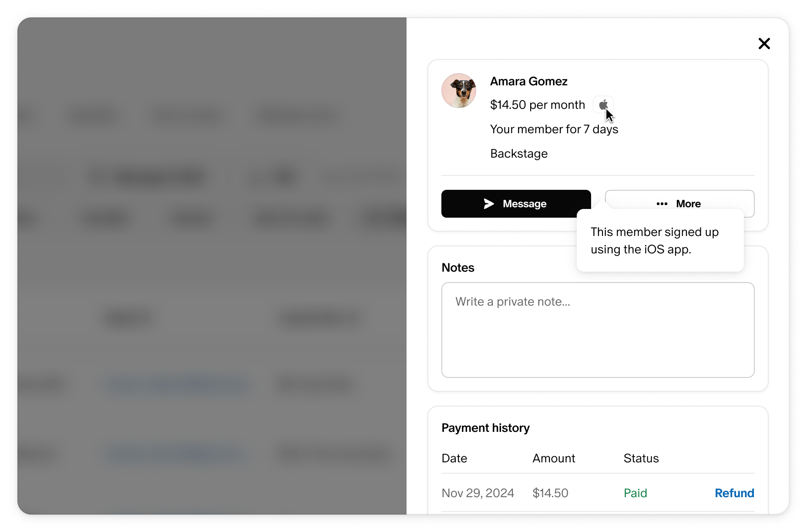Open the More options dropdown
This screenshot has height=532, width=807.
pyautogui.click(x=679, y=204)
